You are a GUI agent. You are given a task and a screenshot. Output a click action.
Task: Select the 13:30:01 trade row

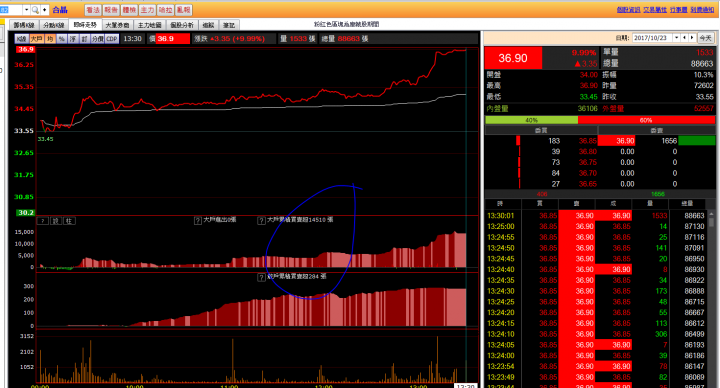596,215
